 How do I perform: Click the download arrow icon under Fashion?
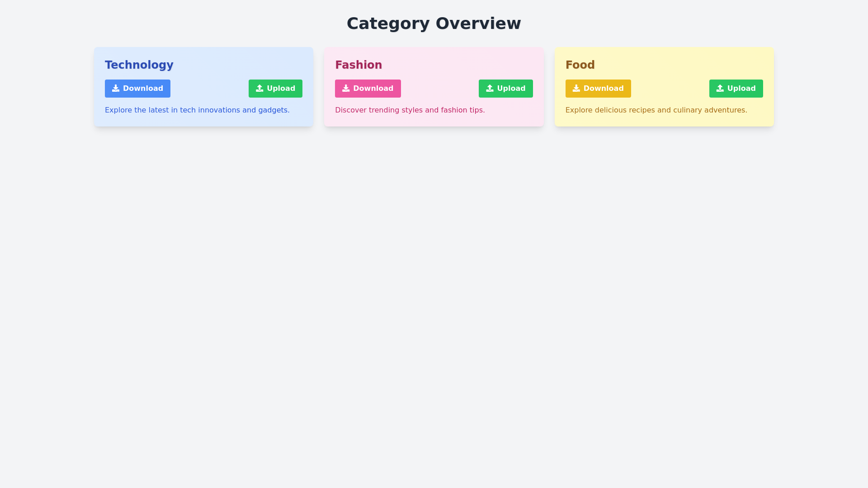point(346,88)
